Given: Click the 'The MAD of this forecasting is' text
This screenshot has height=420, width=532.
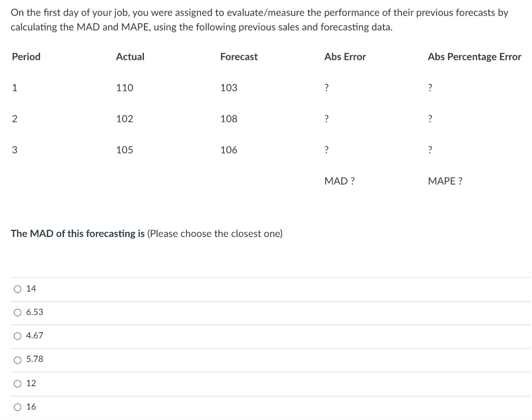Looking at the screenshot, I should pyautogui.click(x=78, y=233).
